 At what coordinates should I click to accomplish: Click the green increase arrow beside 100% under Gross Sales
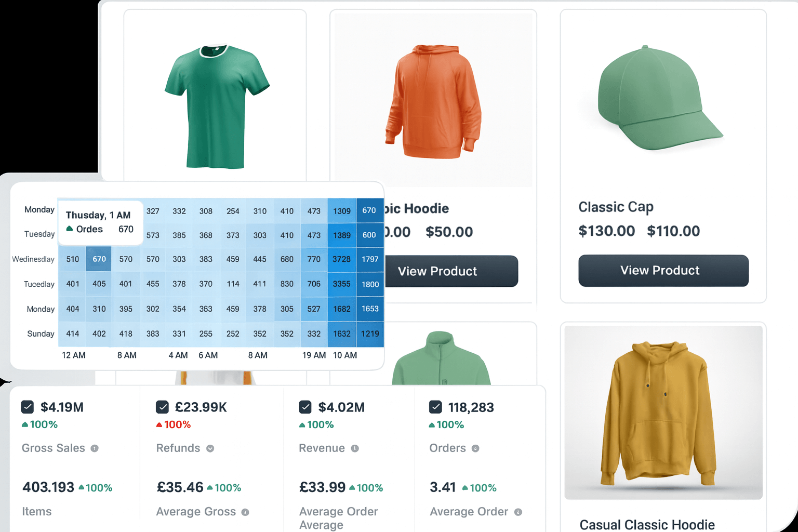click(x=24, y=424)
